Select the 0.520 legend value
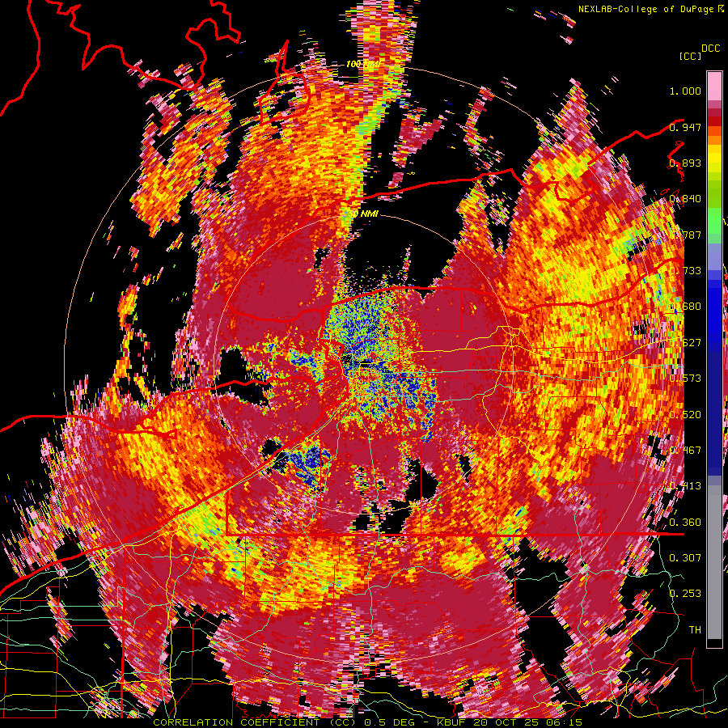728x728 pixels. 685,415
